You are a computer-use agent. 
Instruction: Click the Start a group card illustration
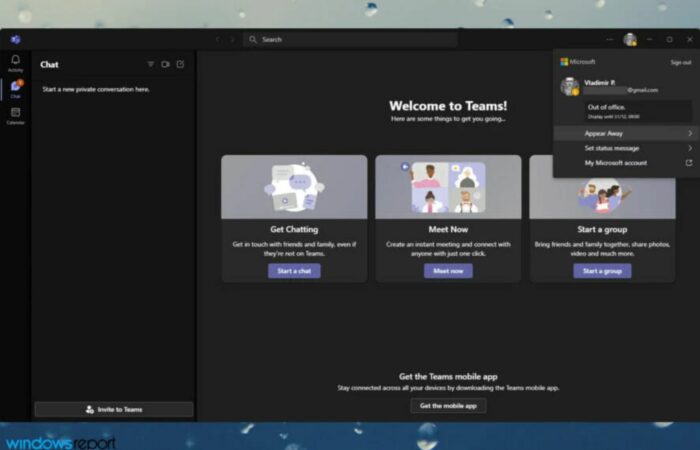click(x=602, y=196)
